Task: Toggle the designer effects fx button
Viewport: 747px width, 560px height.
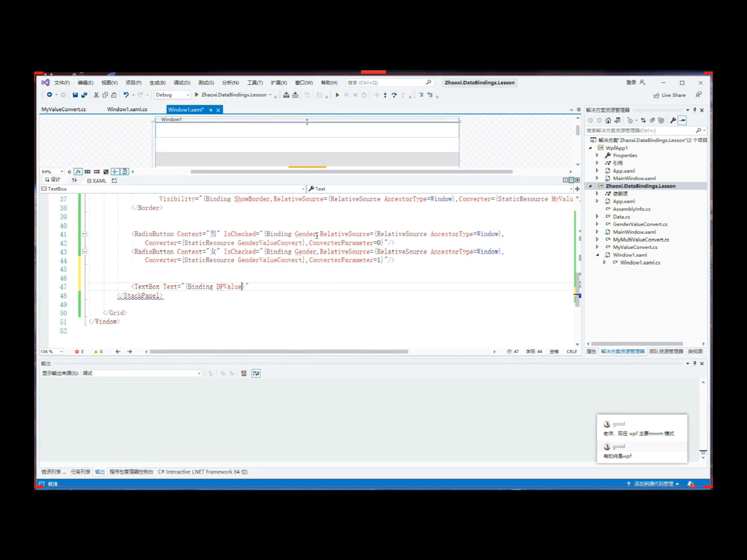Action: pos(78,171)
